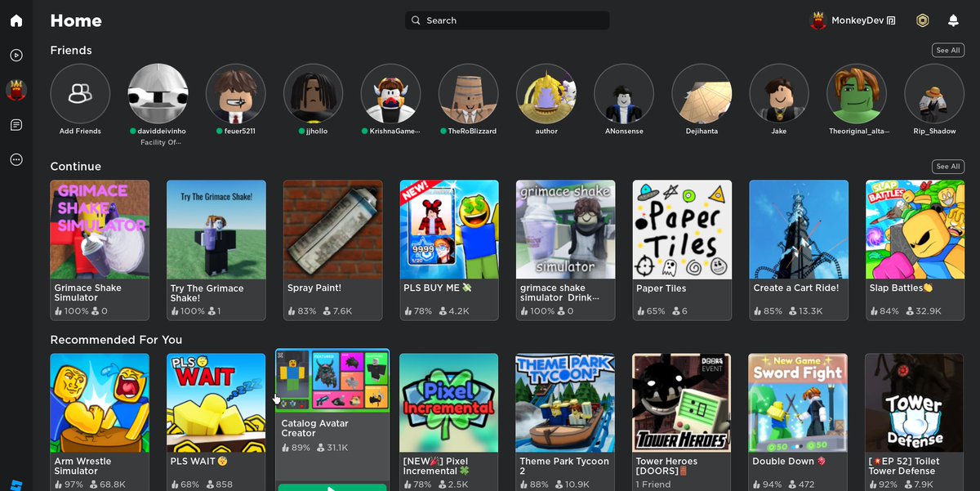The image size is (980, 491).
Task: Click the 'Arm Wrestle Simulator' title text
Action: coord(82,466)
